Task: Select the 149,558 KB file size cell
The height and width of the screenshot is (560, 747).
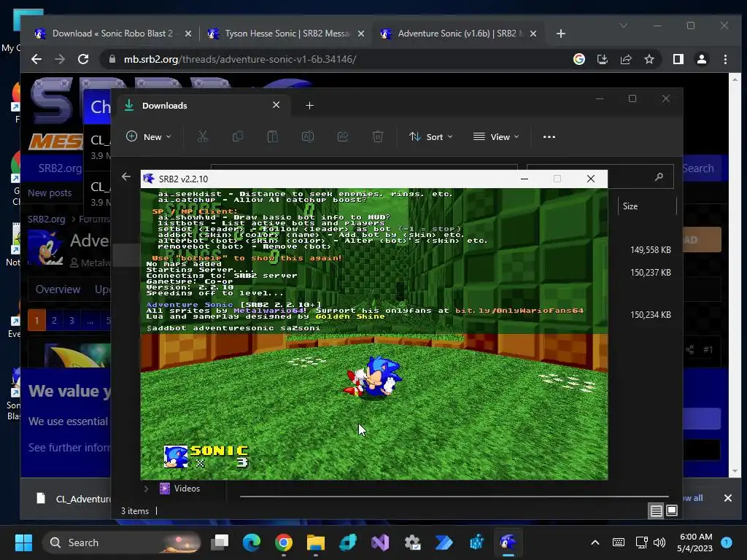Action: 650,250
